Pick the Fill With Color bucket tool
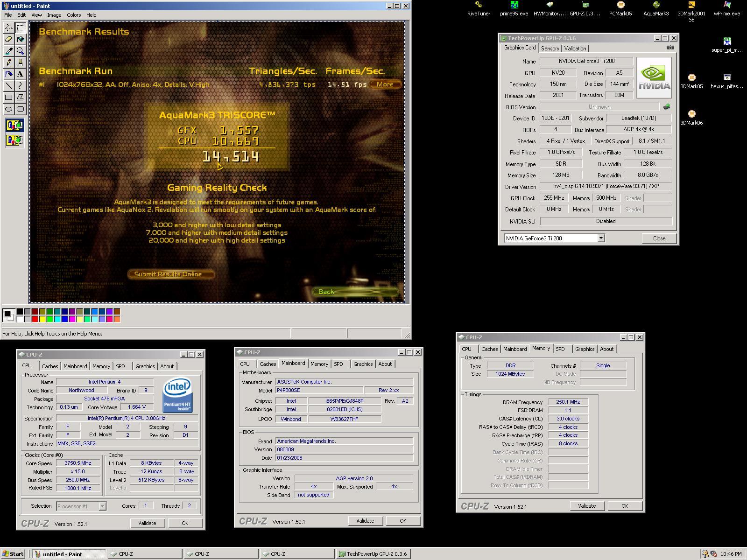747x560 pixels. (x=21, y=39)
